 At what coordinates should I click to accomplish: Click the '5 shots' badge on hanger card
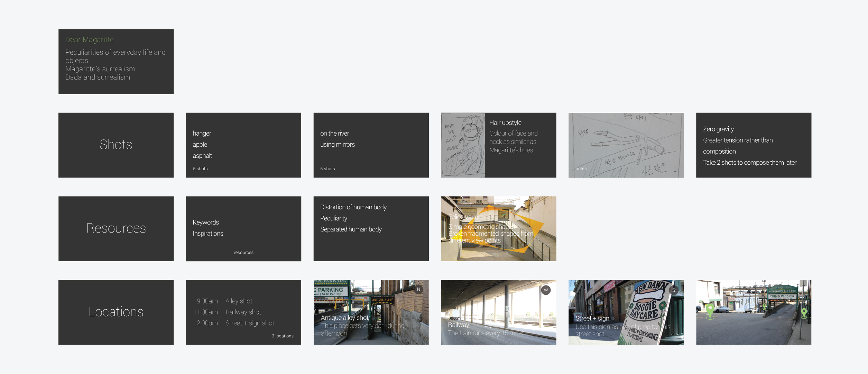pyautogui.click(x=200, y=168)
